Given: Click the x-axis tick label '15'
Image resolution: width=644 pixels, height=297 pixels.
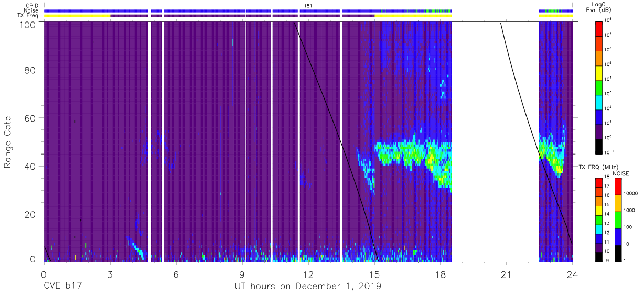Looking at the screenshot, I should tap(374, 274).
